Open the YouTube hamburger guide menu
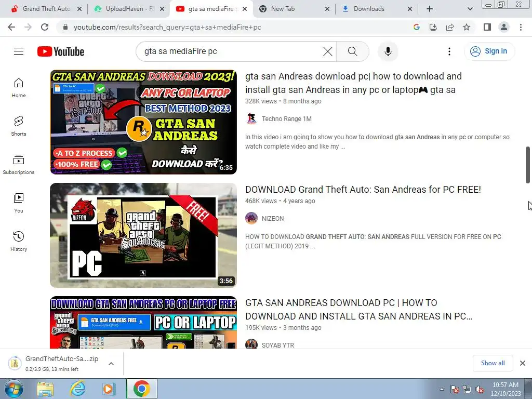This screenshot has height=399, width=532. click(x=19, y=51)
